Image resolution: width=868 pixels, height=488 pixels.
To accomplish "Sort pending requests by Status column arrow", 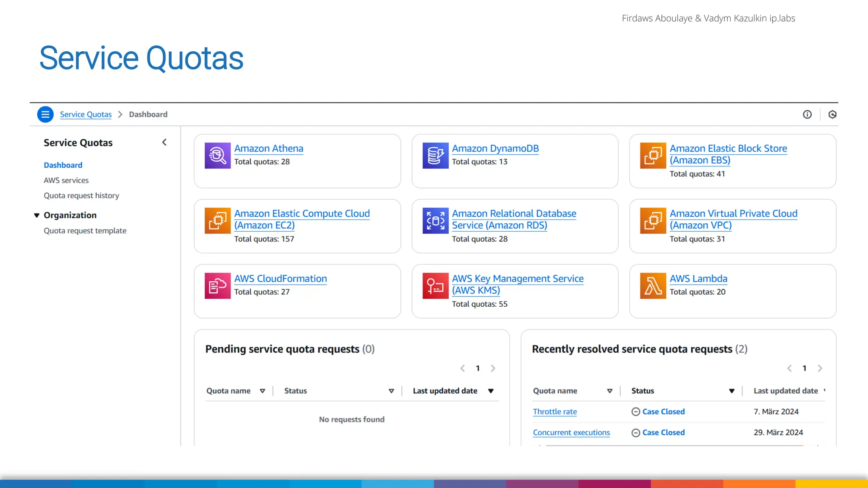I will [x=391, y=391].
